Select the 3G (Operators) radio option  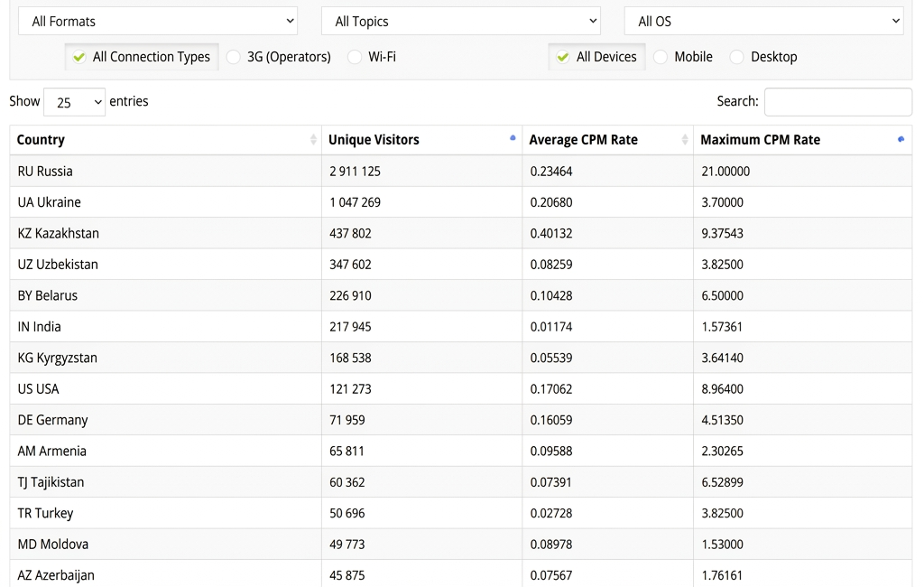[x=280, y=57]
